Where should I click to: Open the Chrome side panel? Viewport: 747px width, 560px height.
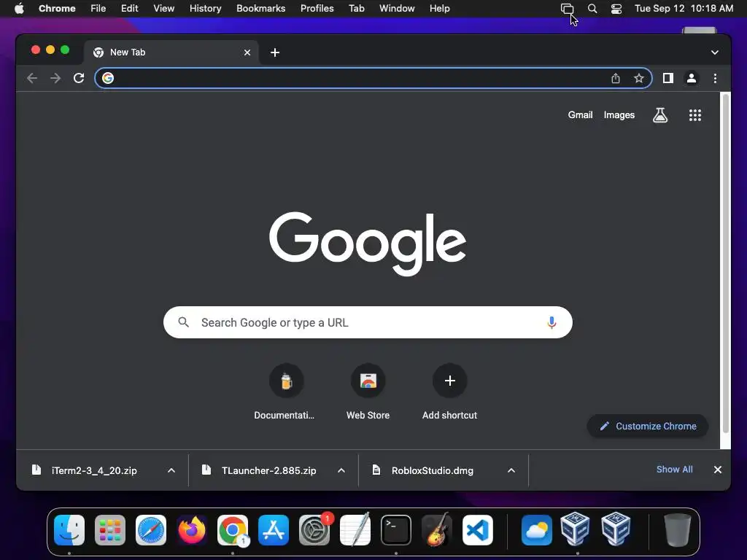668,78
